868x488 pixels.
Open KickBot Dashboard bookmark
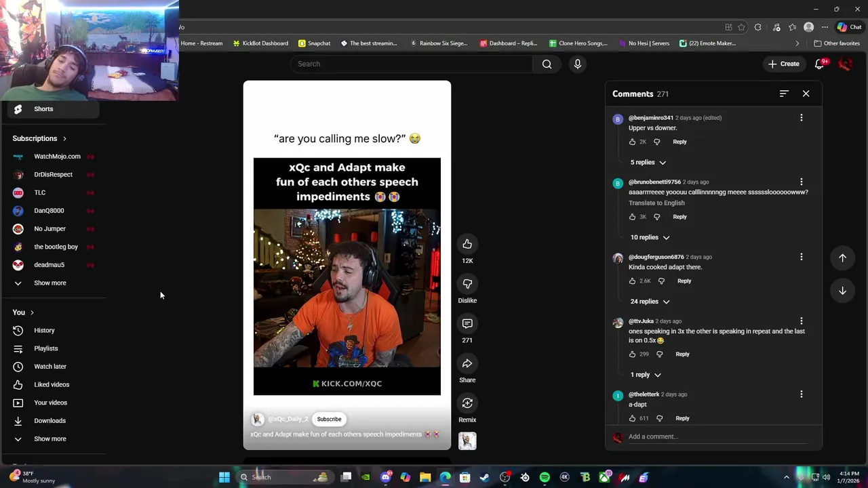point(260,43)
